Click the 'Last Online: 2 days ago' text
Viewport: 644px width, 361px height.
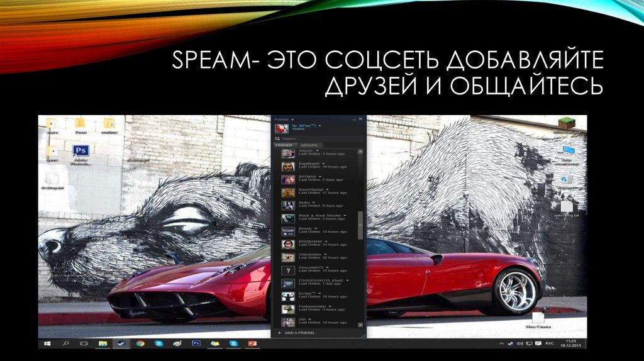point(321,180)
